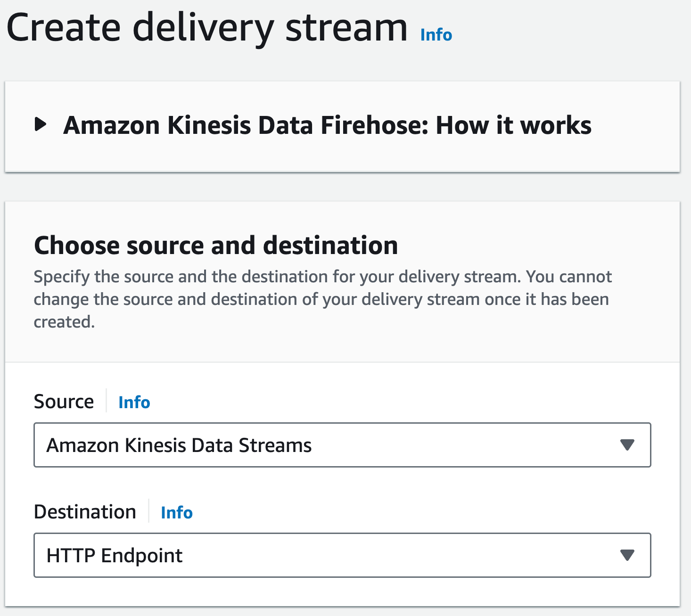Image resolution: width=691 pixels, height=616 pixels.
Task: Click empty space right of How it works heading
Action: click(636, 125)
